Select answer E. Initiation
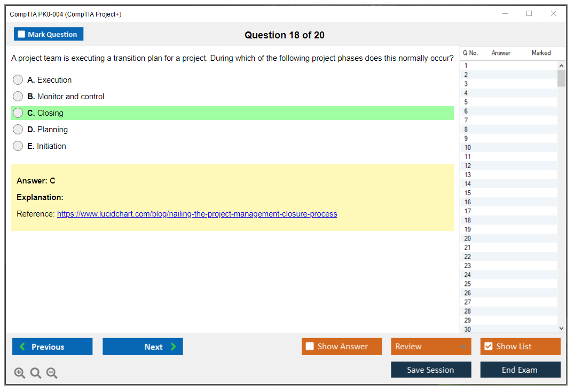The image size is (574, 392). [x=18, y=146]
